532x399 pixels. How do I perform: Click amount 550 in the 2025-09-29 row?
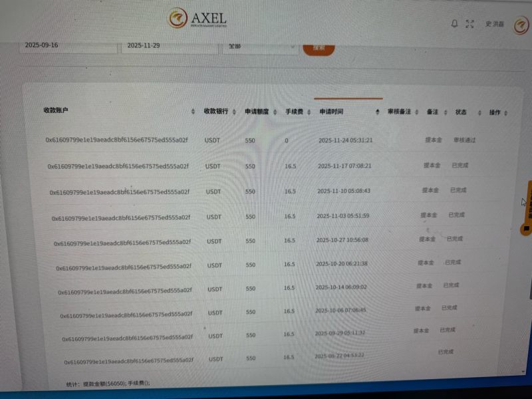coord(251,335)
